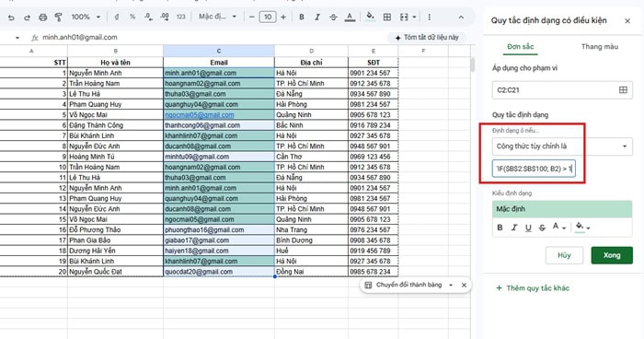Switch to the Đơn sắc tab
This screenshot has height=339, width=644.
(521, 46)
